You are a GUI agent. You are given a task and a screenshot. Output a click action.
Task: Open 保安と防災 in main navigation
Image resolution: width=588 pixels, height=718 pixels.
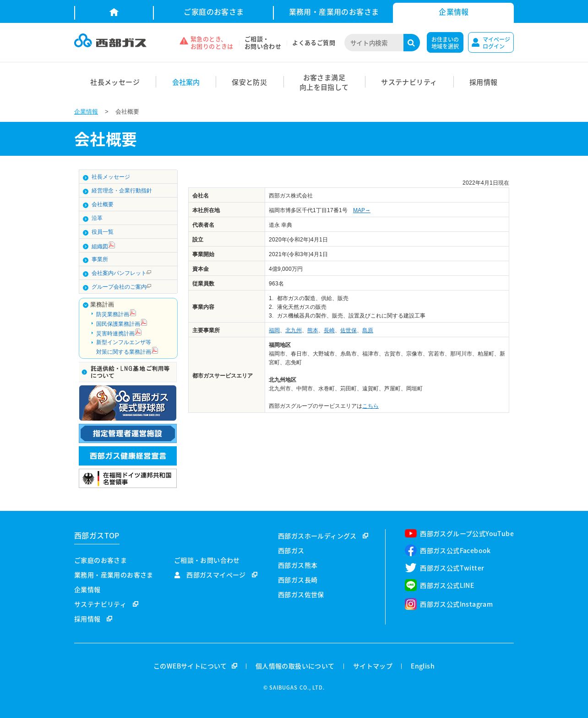click(249, 82)
